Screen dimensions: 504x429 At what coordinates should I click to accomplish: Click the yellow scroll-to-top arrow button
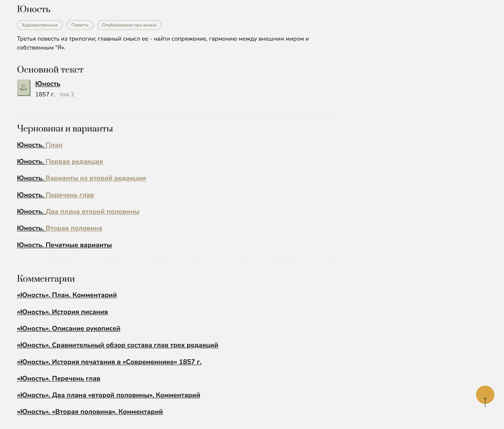pos(485,395)
